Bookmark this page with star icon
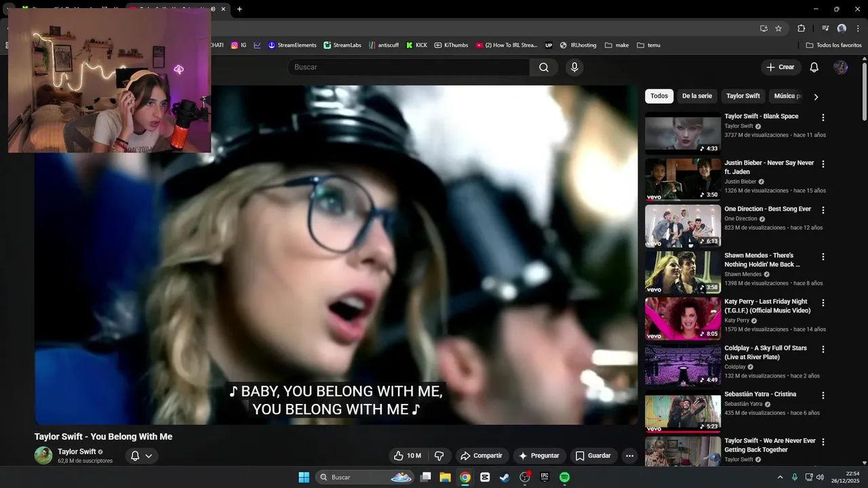 pos(778,28)
